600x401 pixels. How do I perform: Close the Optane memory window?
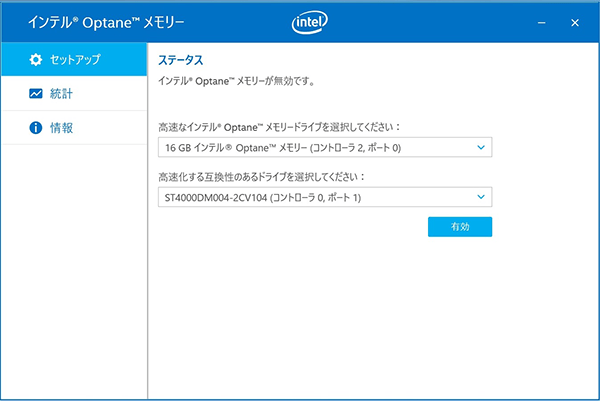click(575, 23)
